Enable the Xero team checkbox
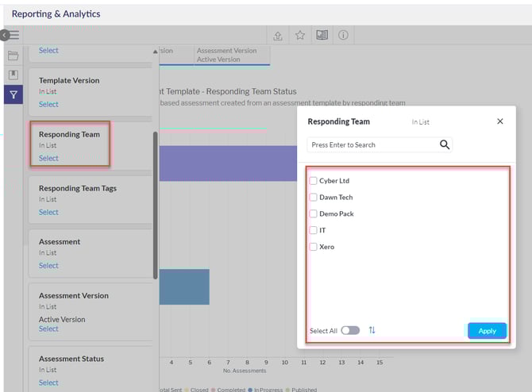Viewport: 532px width, 392px height. [313, 247]
